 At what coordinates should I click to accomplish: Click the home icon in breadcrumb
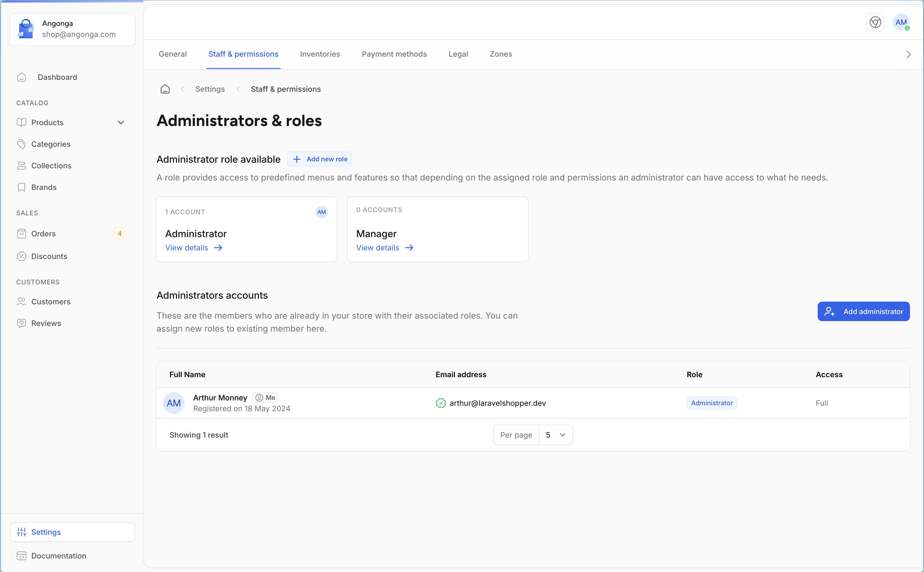coord(165,89)
